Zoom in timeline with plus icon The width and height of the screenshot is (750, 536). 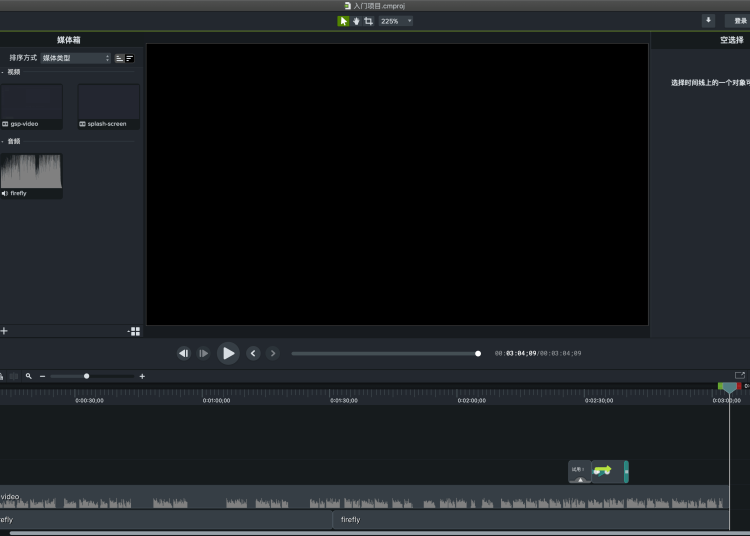click(x=142, y=376)
